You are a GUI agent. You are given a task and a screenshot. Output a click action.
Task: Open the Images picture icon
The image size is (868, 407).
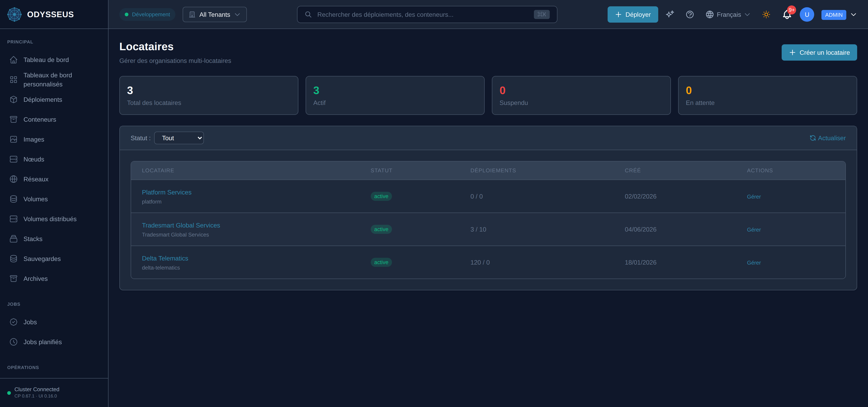14,139
